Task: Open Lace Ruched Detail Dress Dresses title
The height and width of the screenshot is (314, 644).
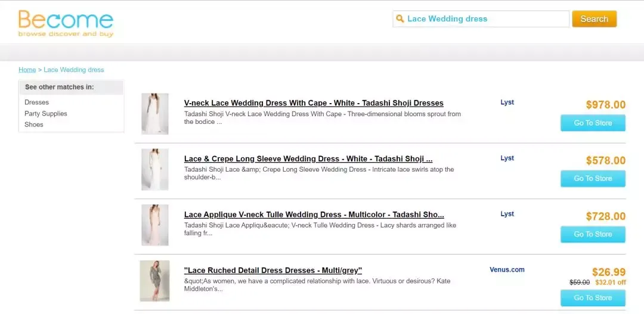Action: 273,271
